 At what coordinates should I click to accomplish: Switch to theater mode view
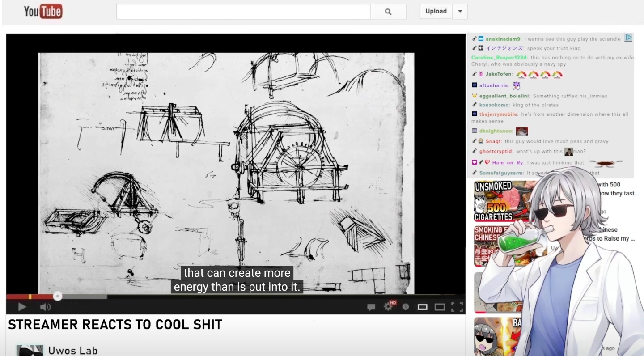click(x=440, y=307)
